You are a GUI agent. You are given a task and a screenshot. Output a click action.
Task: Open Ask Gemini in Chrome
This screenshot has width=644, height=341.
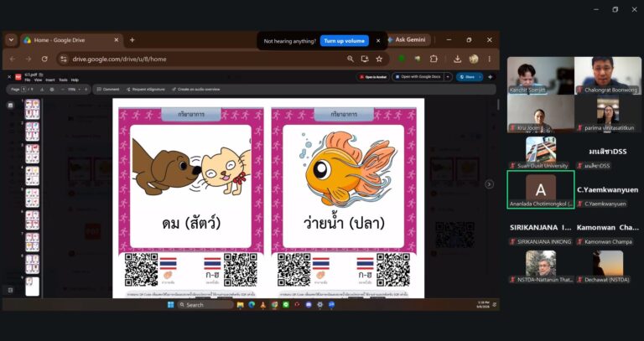[x=408, y=40]
